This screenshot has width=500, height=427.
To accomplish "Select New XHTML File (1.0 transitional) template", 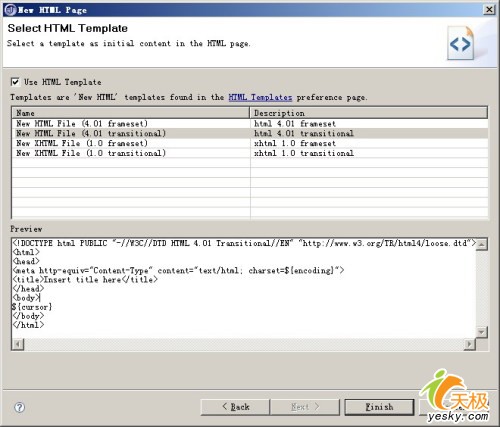I will (x=91, y=153).
